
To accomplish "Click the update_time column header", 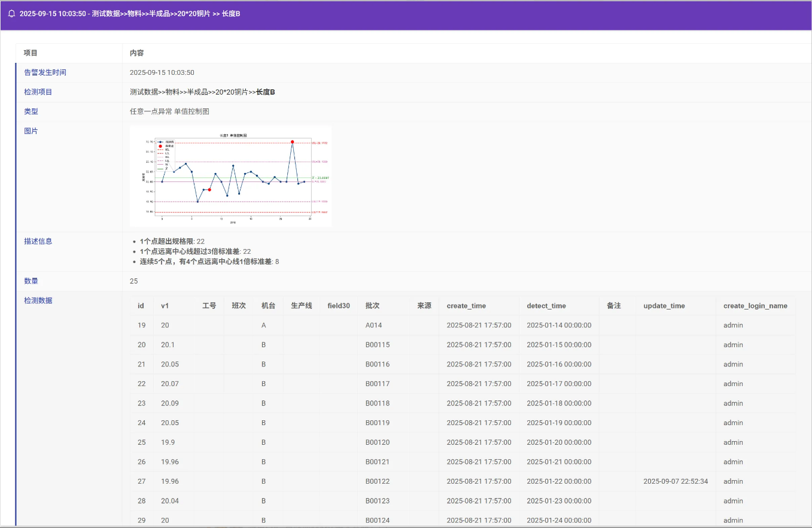I will [x=664, y=306].
